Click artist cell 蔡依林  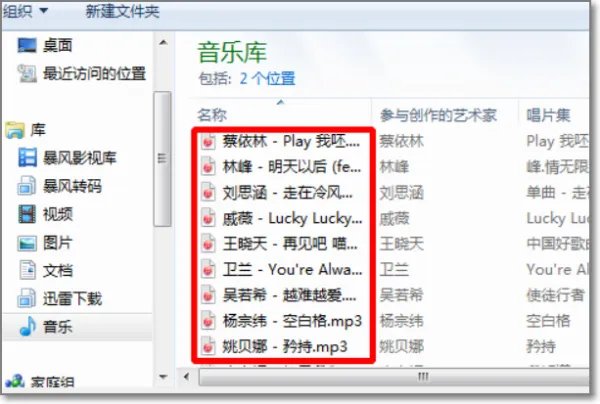[x=401, y=141]
